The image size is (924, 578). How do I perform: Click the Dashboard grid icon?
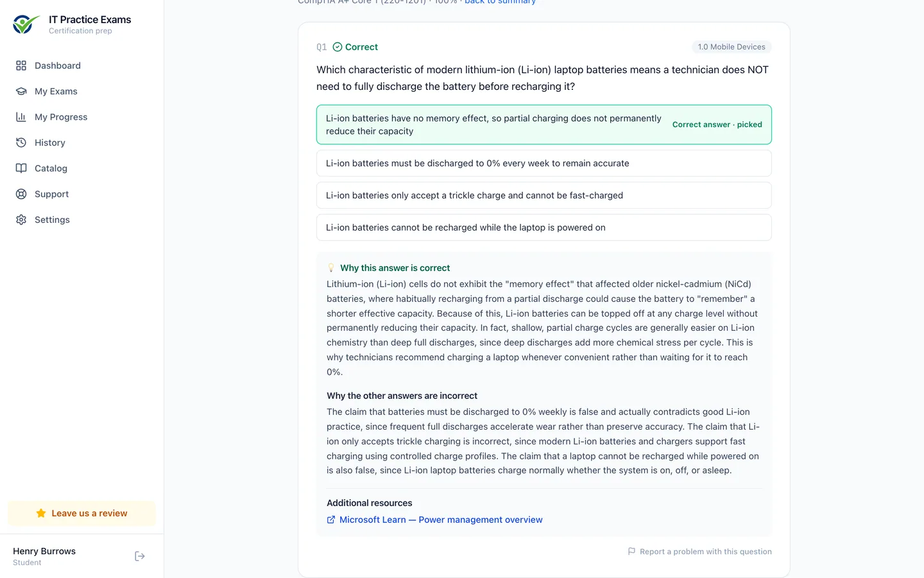pyautogui.click(x=21, y=66)
